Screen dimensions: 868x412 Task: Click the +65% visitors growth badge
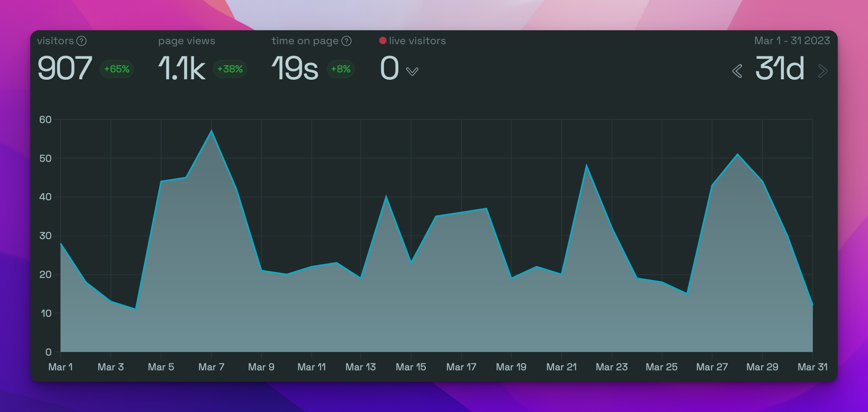click(x=116, y=69)
